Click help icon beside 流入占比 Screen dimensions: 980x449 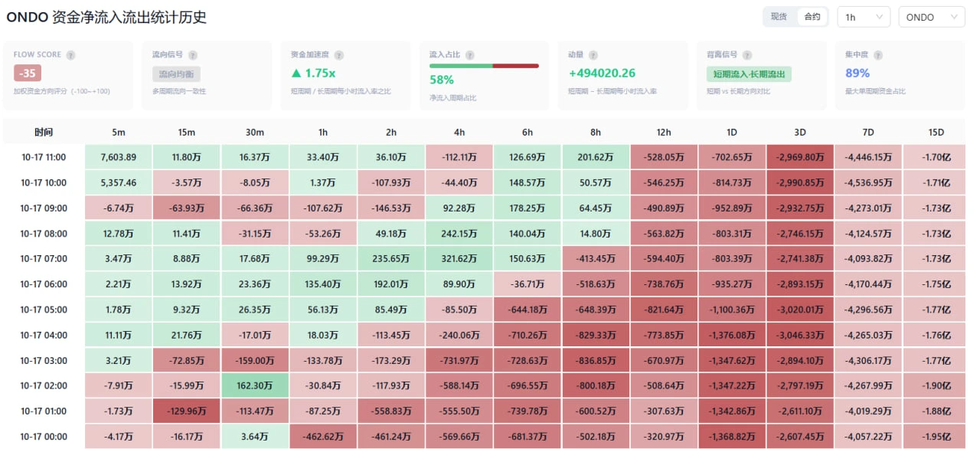click(469, 55)
